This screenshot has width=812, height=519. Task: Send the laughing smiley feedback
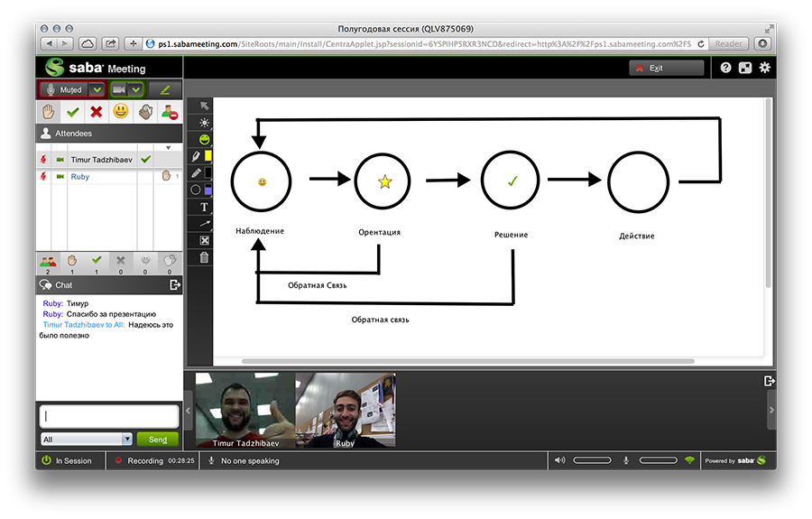pos(121,111)
